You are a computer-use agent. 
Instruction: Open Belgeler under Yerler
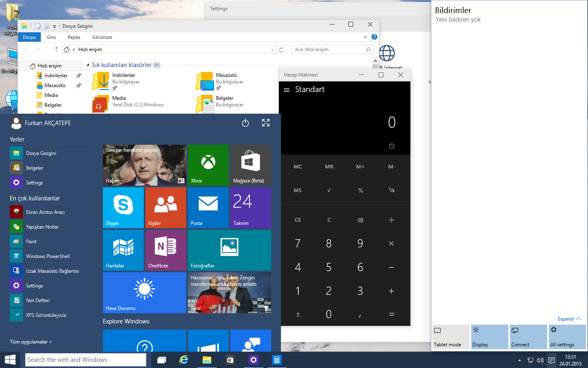pos(51,168)
